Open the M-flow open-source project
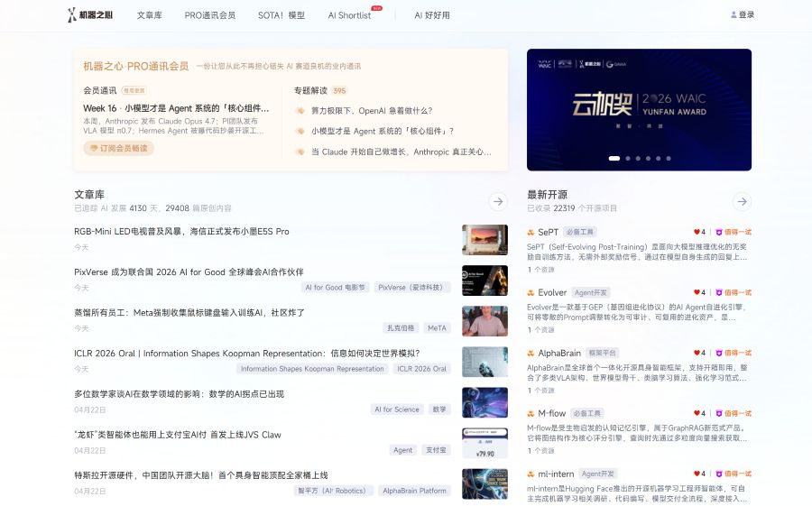This screenshot has height=506, width=812. 551,413
